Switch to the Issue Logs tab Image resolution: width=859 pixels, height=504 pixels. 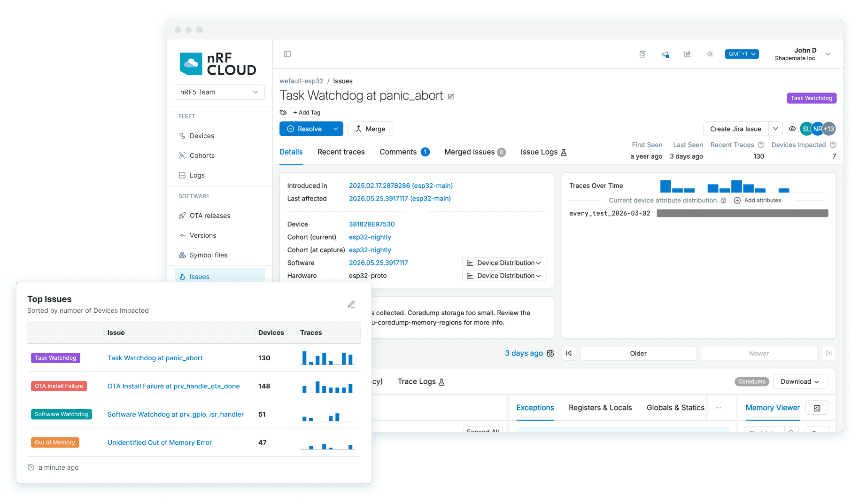(x=543, y=152)
